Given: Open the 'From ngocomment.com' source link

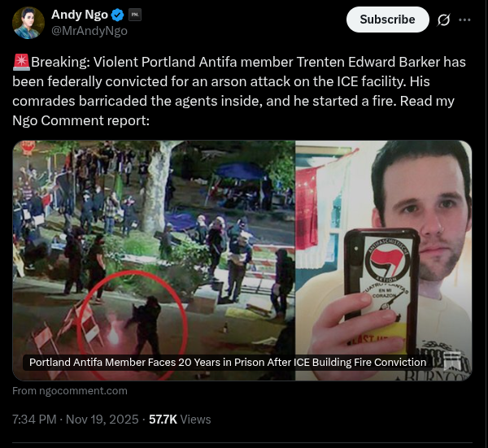Looking at the screenshot, I should pyautogui.click(x=70, y=391).
